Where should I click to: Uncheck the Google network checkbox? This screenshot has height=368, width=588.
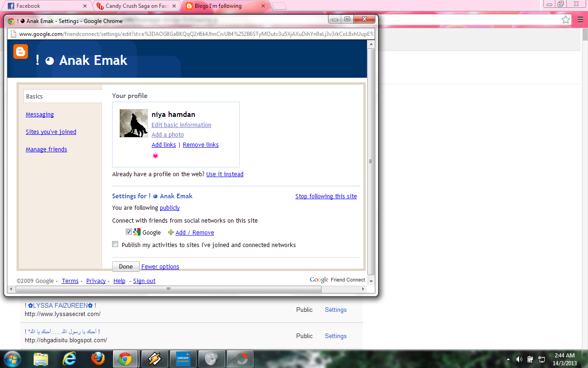129,232
